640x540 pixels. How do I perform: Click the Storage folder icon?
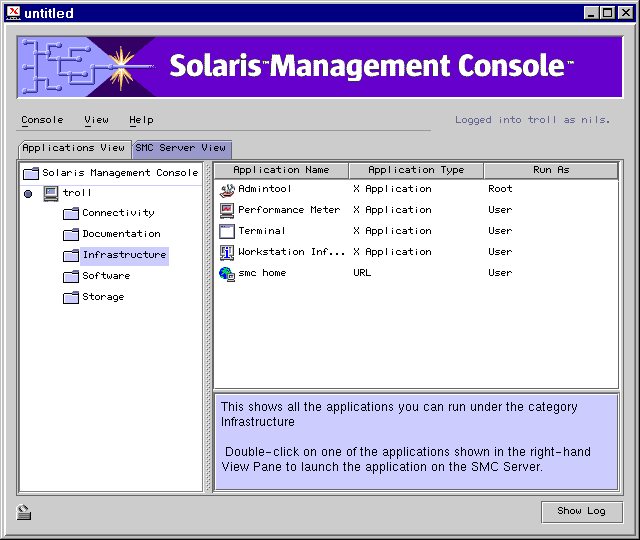[x=71, y=298]
